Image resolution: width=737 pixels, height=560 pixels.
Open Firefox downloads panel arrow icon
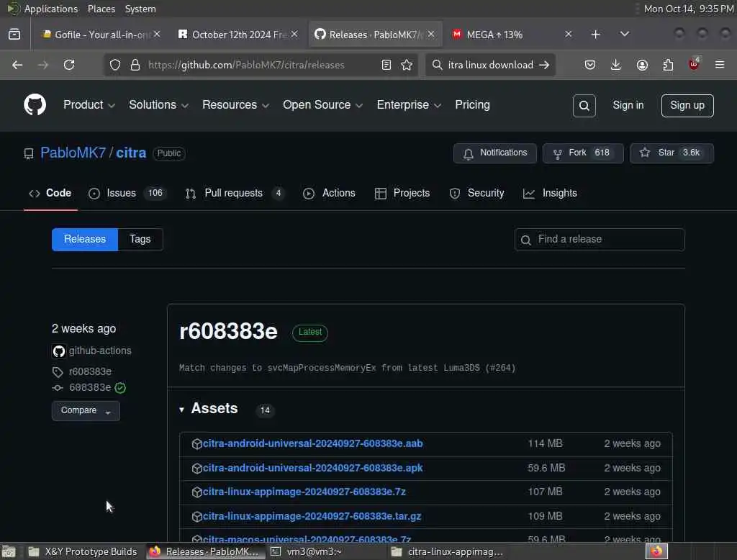coord(616,65)
